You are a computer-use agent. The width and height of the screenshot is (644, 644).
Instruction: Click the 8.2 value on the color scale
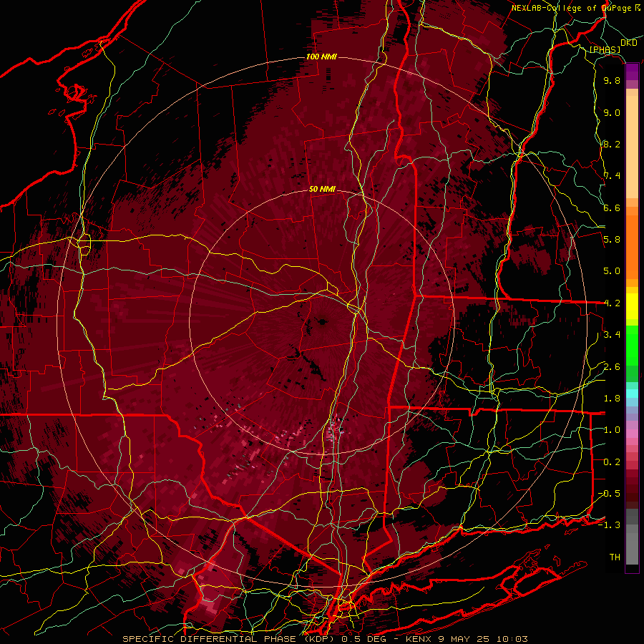point(612,144)
